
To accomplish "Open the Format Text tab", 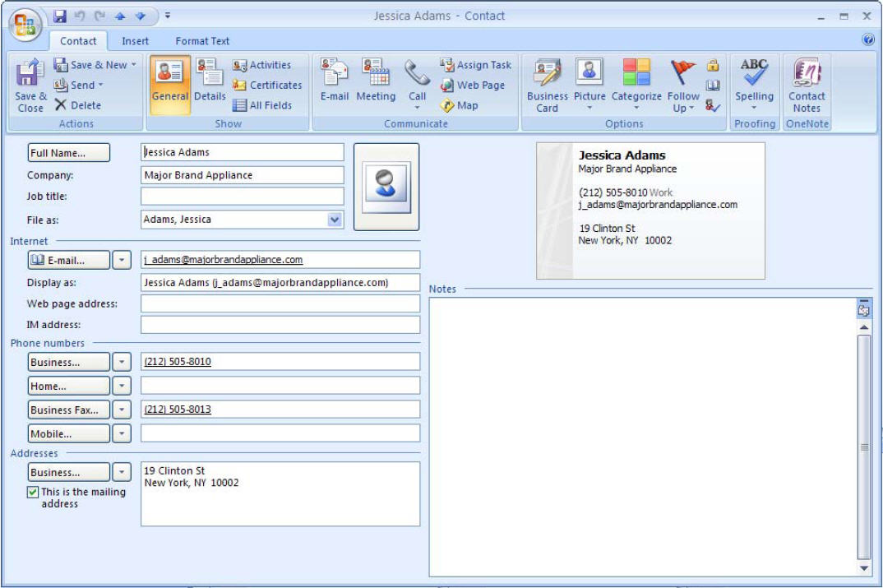I will pyautogui.click(x=202, y=41).
